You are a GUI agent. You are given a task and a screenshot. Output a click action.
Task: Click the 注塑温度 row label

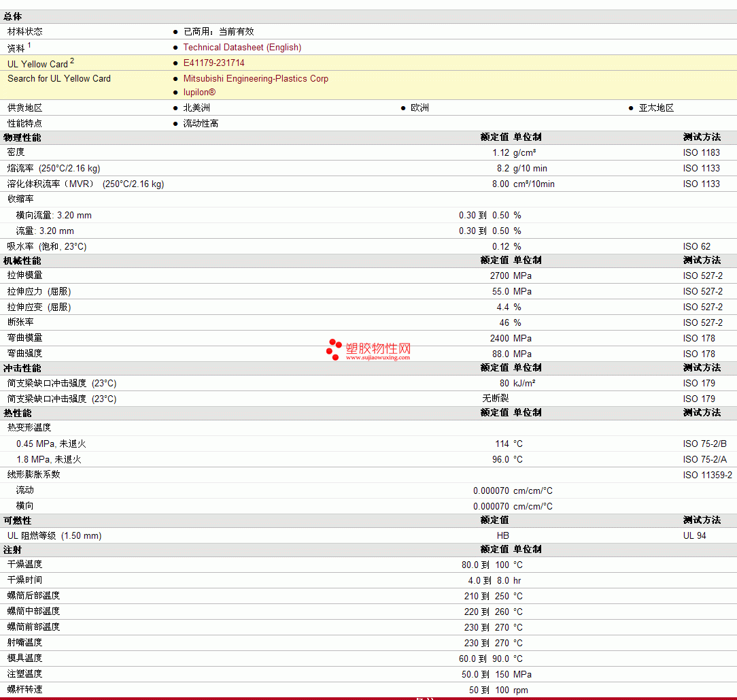click(x=25, y=673)
